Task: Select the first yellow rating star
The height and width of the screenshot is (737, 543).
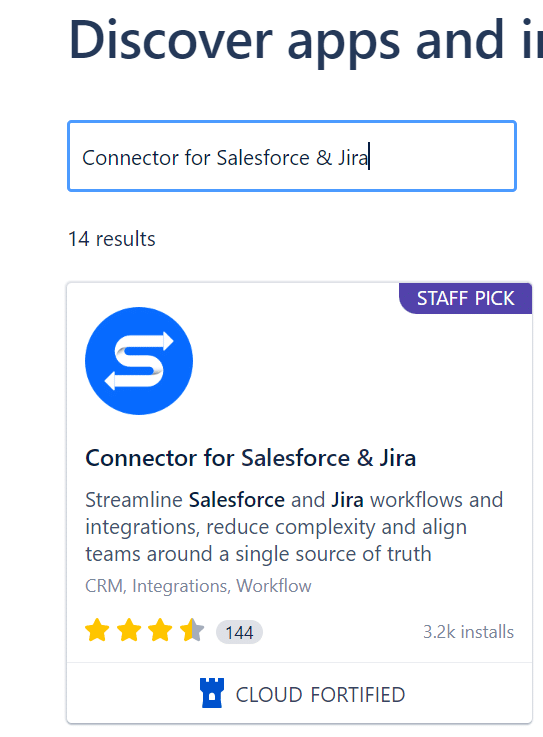Action: tap(97, 630)
